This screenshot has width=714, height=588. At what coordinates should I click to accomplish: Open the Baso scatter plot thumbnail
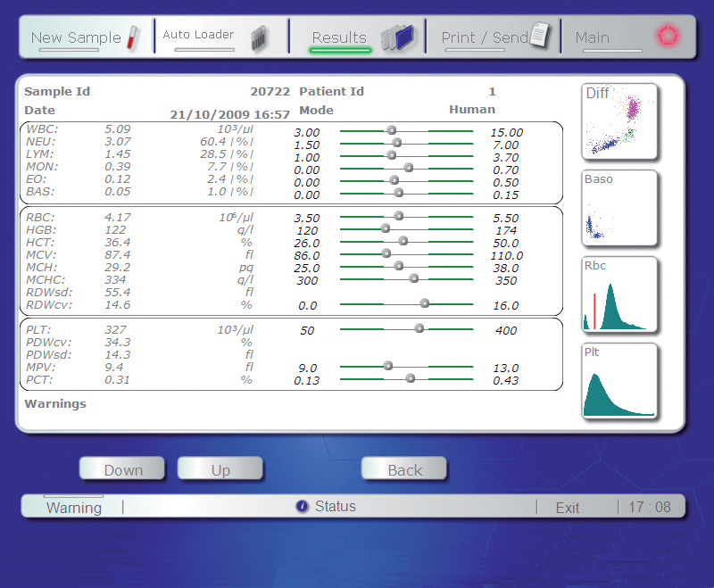click(619, 207)
